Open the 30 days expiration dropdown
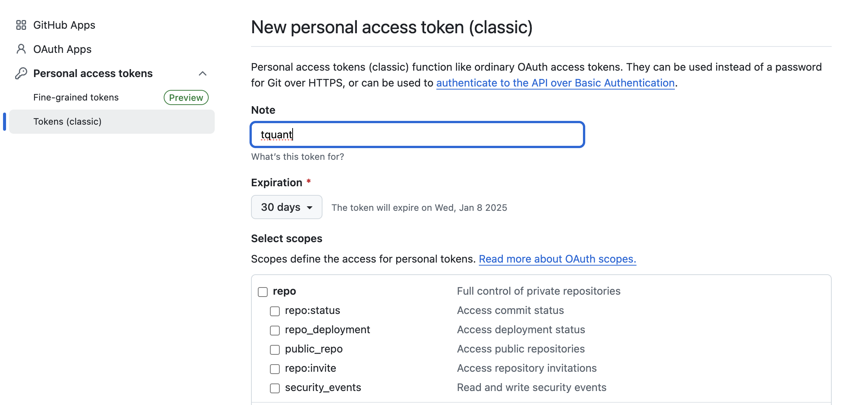The width and height of the screenshot is (868, 405). [287, 207]
